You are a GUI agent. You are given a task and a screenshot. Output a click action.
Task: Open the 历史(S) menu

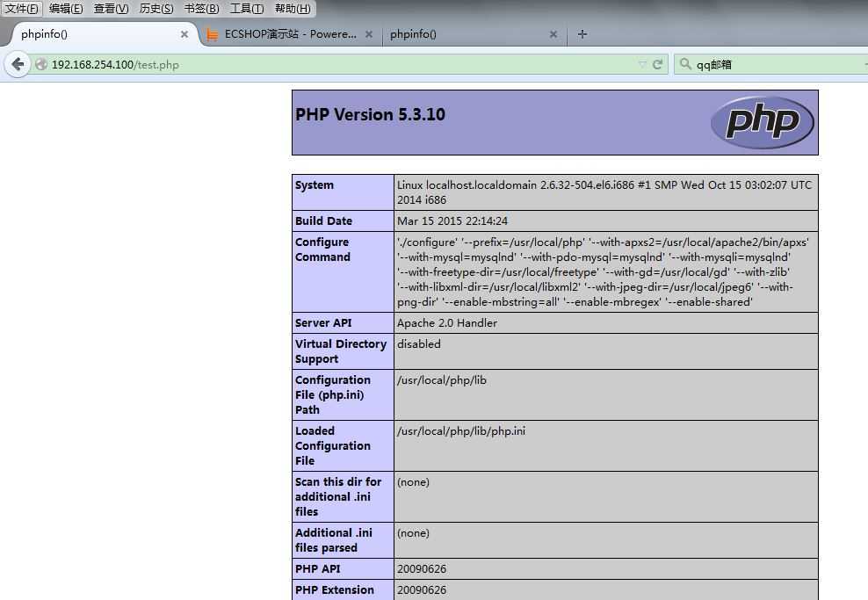156,8
